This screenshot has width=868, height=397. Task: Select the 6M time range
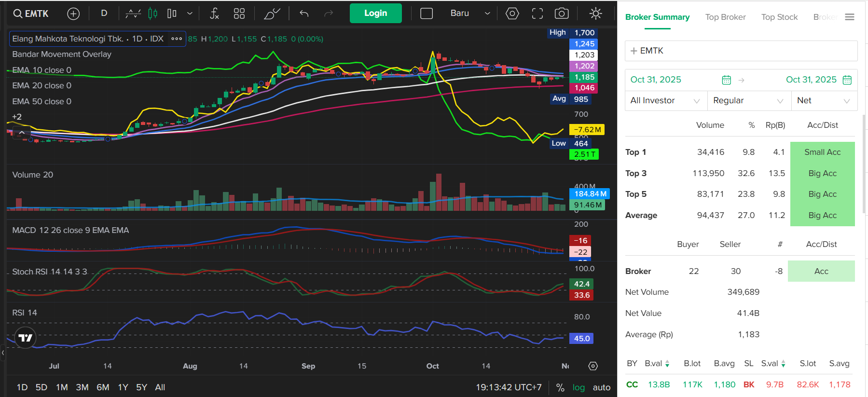click(x=103, y=387)
